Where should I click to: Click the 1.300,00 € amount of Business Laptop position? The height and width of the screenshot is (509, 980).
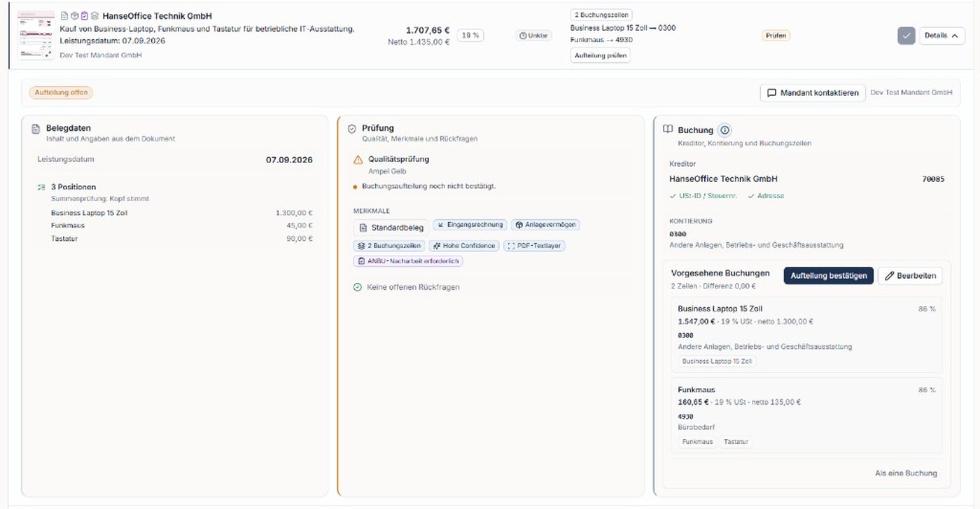(294, 213)
